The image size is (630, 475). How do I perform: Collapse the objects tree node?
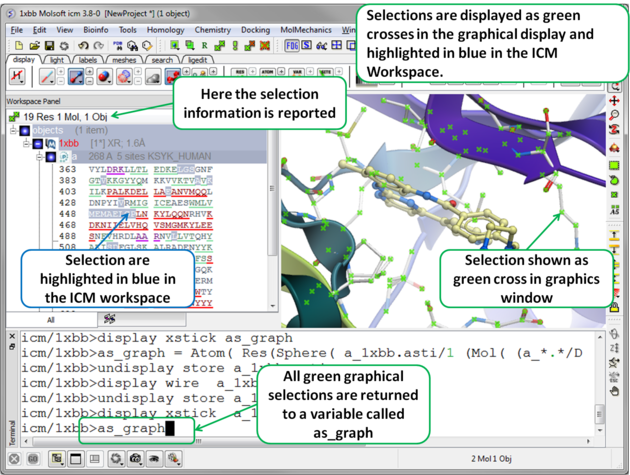point(13,131)
